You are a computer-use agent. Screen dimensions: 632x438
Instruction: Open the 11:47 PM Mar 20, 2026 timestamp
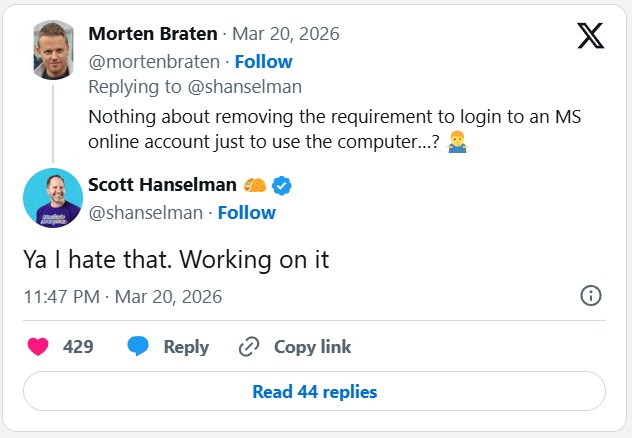[123, 297]
